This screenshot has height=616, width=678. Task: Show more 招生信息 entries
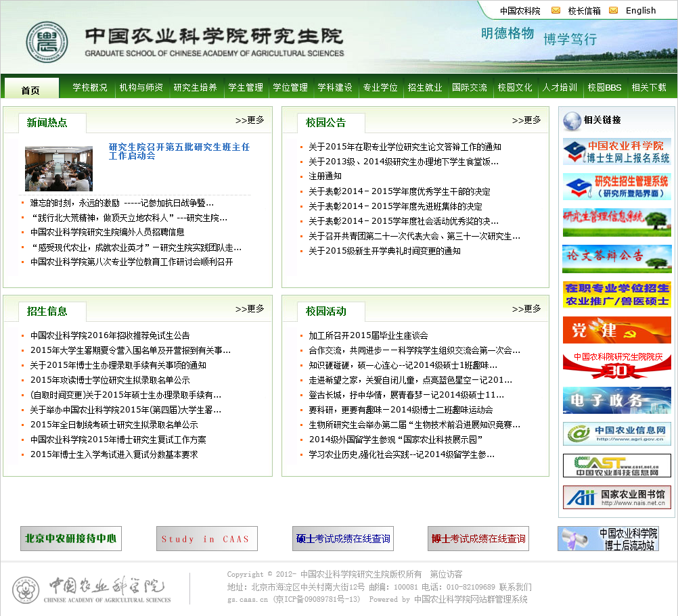click(250, 309)
